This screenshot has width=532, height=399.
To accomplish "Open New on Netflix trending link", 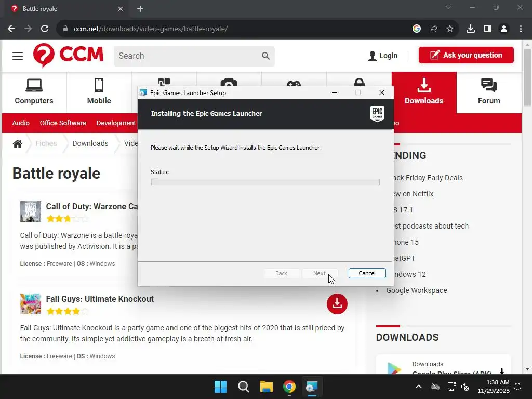I will click(x=413, y=194).
